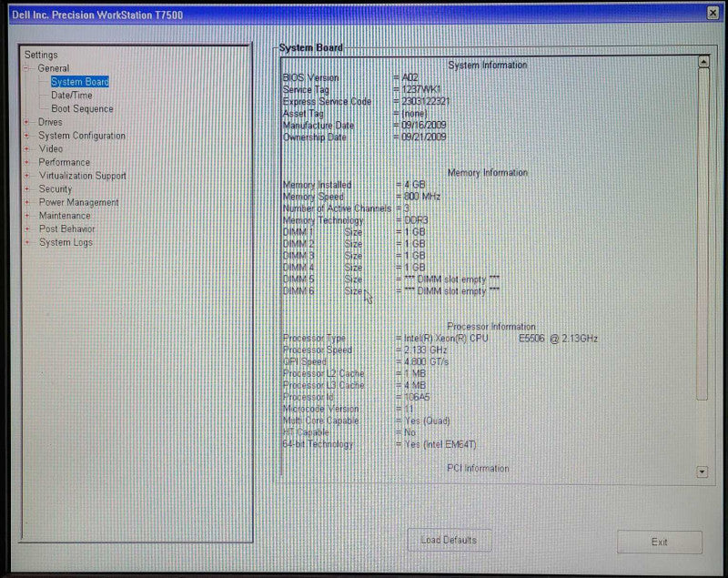Click the Processor Information heading
This screenshot has width=728, height=578.
pos(490,327)
